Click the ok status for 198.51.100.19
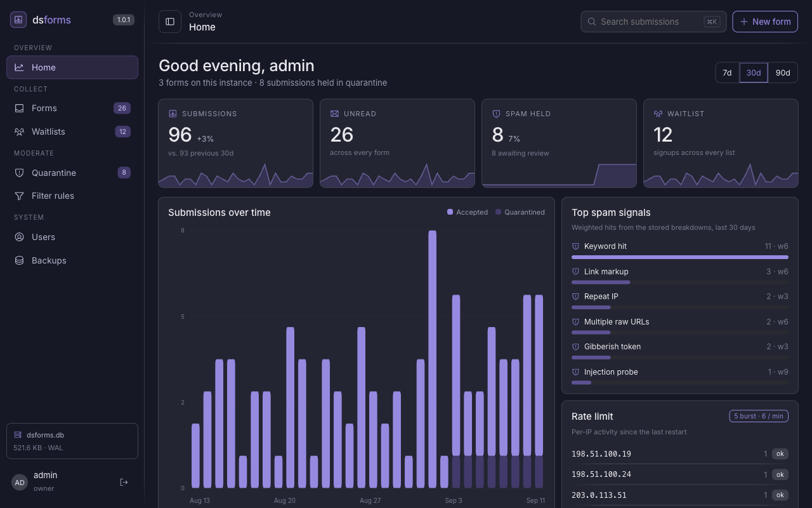 pyautogui.click(x=780, y=453)
